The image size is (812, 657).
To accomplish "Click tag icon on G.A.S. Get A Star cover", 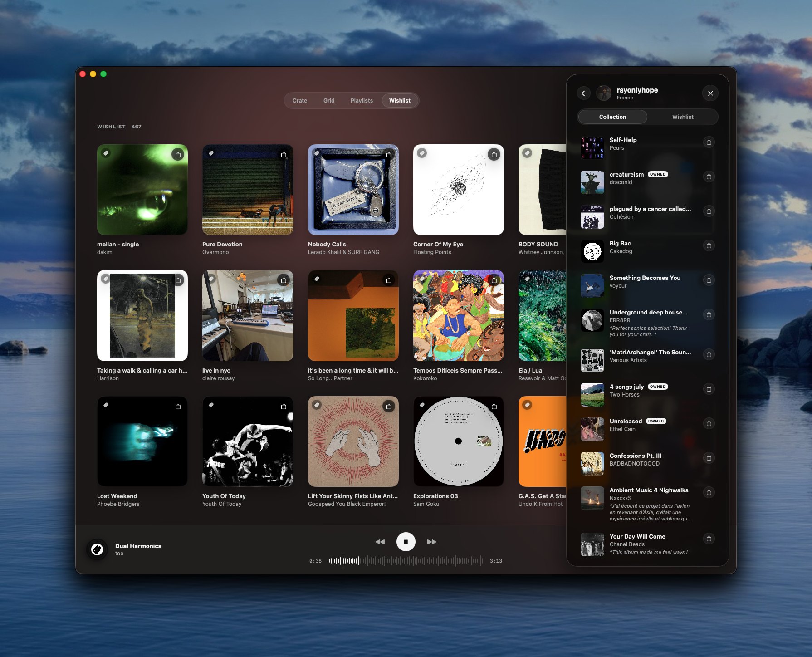I will point(527,405).
